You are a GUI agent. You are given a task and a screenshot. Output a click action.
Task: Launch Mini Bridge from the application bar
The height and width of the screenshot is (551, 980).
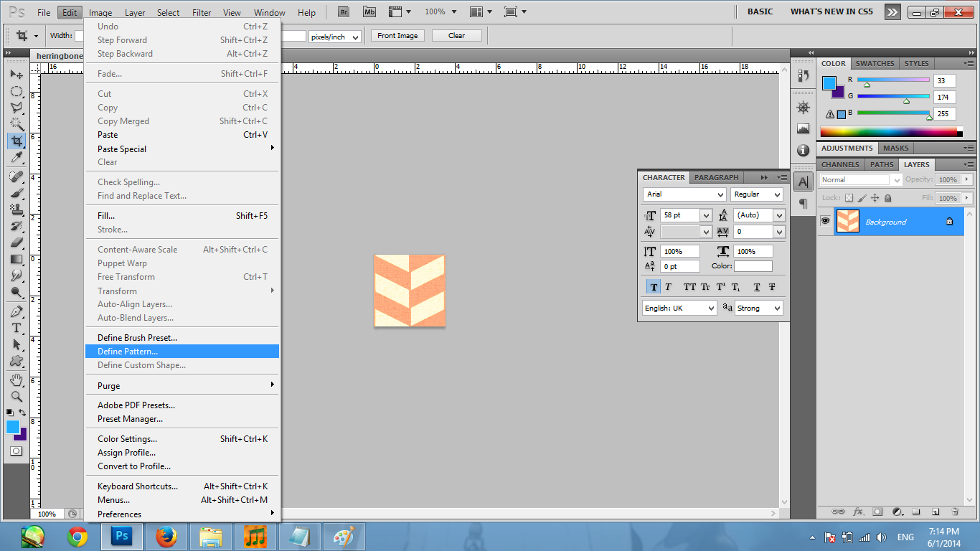coord(369,12)
